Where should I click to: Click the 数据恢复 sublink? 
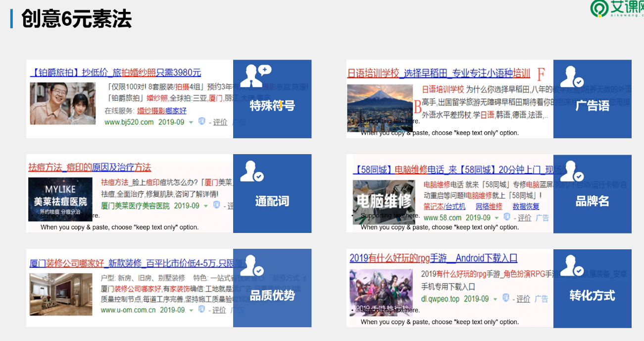(x=526, y=206)
